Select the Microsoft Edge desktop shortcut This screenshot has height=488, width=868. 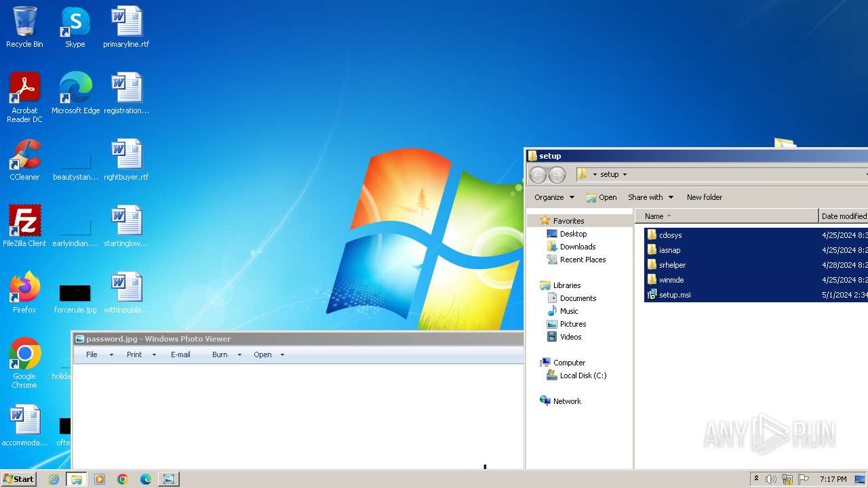click(x=75, y=94)
